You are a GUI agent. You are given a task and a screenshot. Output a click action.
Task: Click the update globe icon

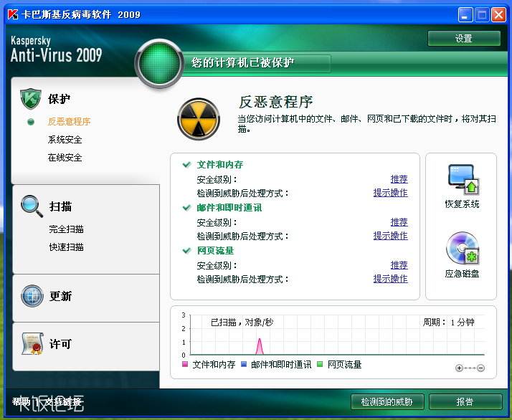pos(32,296)
